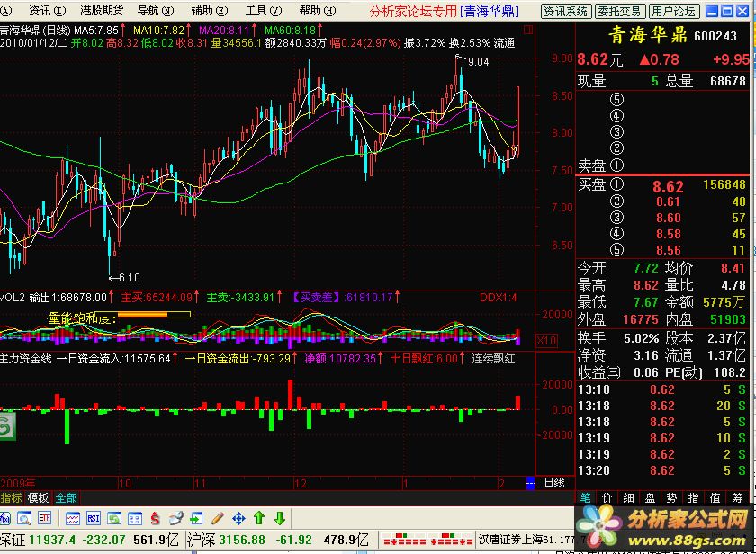The height and width of the screenshot is (554, 756).
Task: Open the magnifier search window icon
Action: click(x=24, y=518)
